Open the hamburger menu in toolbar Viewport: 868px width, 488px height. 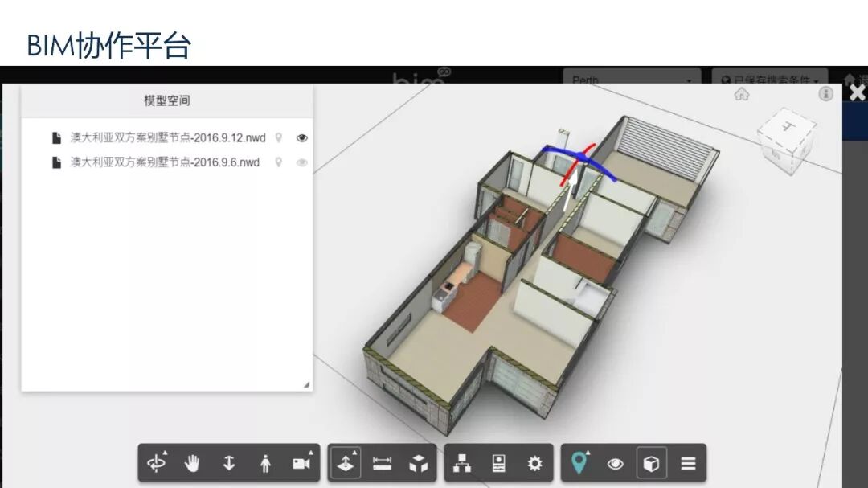pyautogui.click(x=688, y=463)
